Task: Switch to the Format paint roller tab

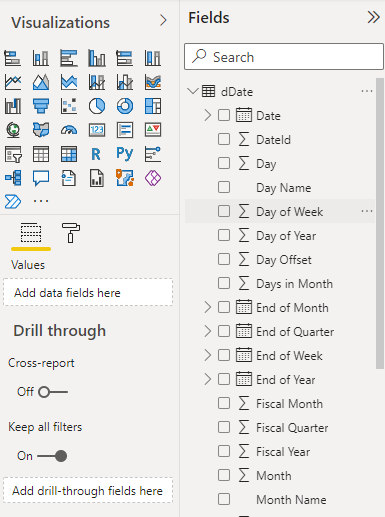Action: (x=71, y=233)
